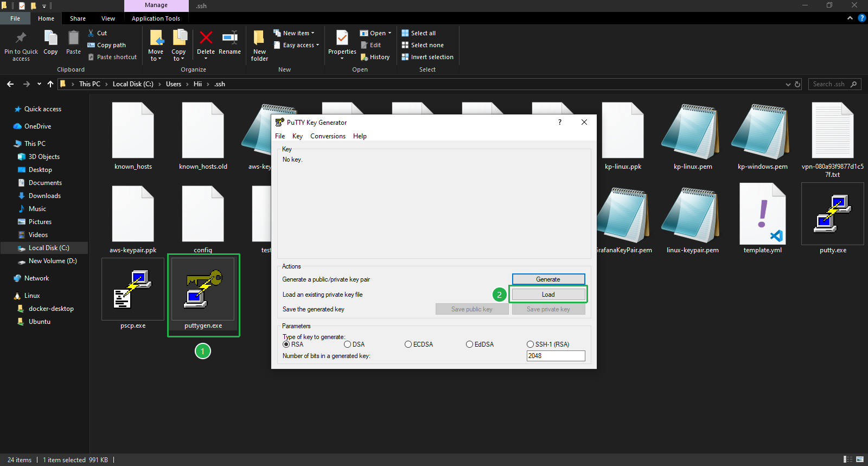Open PuTTYgen File menu

click(x=280, y=136)
